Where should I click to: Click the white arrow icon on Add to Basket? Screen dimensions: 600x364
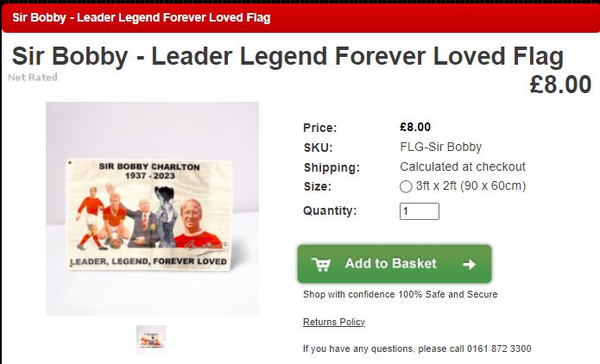coord(469,264)
